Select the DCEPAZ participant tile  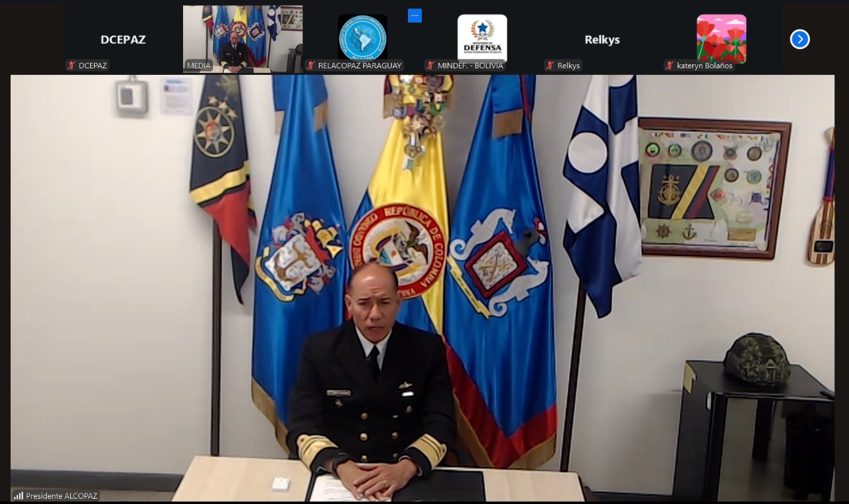pos(123,39)
